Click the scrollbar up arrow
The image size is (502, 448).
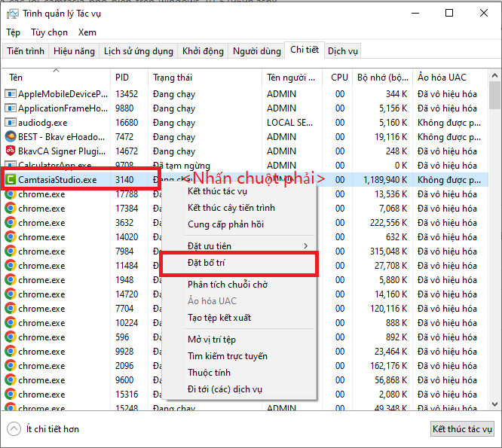tap(494, 76)
